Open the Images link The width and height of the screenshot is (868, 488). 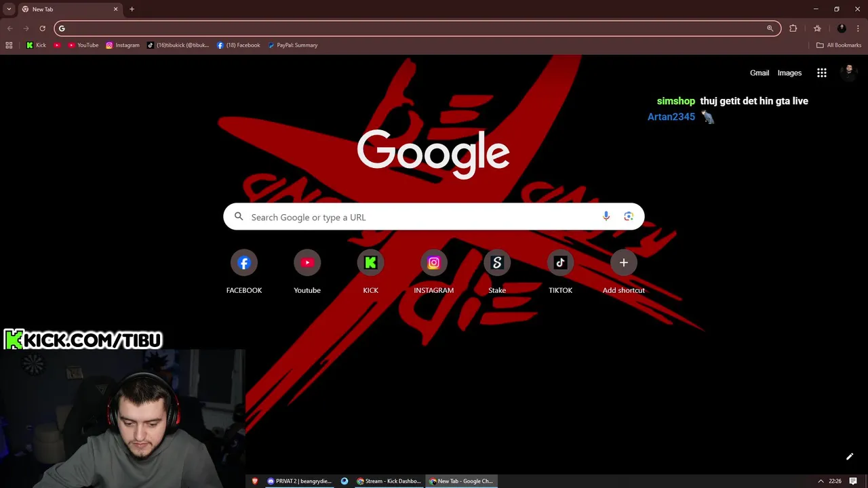pos(789,73)
